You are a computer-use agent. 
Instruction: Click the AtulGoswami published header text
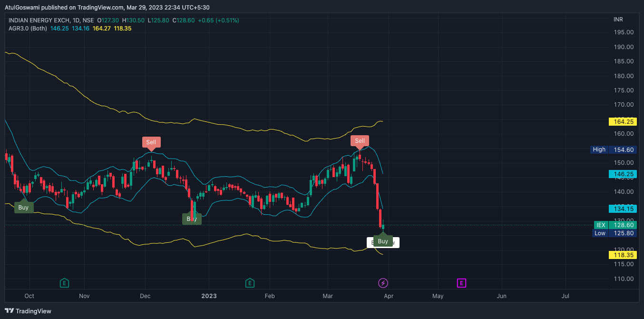[107, 7]
